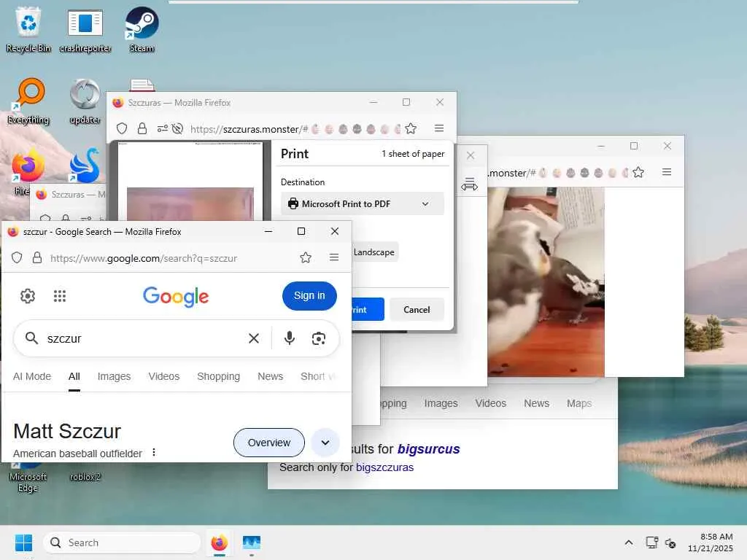Search by image with camera lens icon
Image resolution: width=747 pixels, height=560 pixels.
[319, 338]
